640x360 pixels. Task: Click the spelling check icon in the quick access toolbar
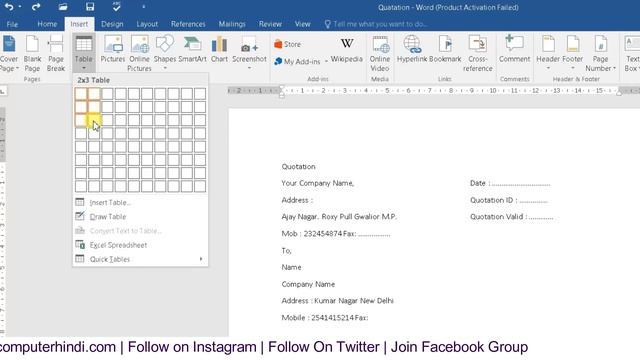(116, 7)
